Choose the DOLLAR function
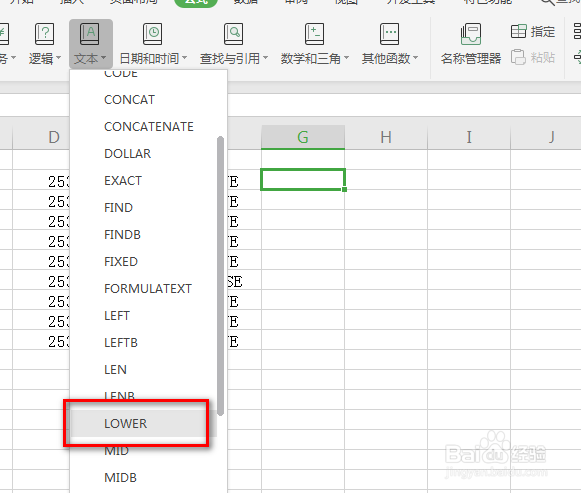The width and height of the screenshot is (581, 493). 127,154
